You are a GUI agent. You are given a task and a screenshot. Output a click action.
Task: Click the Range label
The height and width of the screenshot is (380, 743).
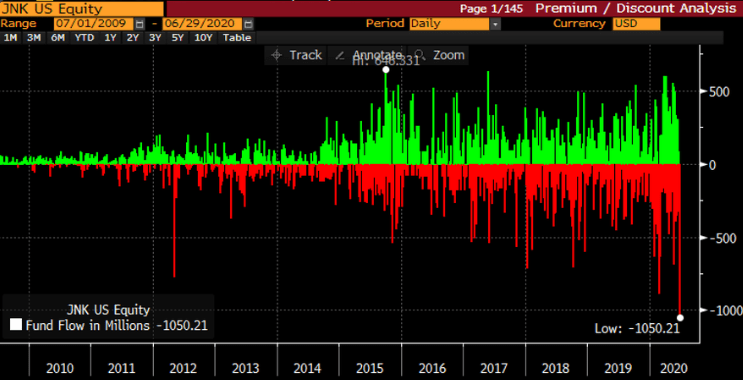tap(18, 24)
